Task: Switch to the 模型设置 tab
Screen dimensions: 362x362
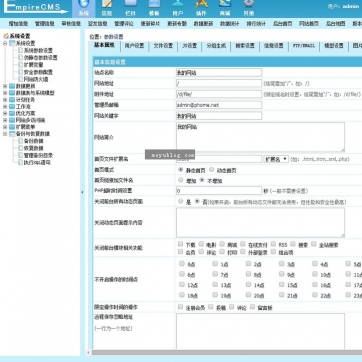Action: pyautogui.click(x=333, y=46)
